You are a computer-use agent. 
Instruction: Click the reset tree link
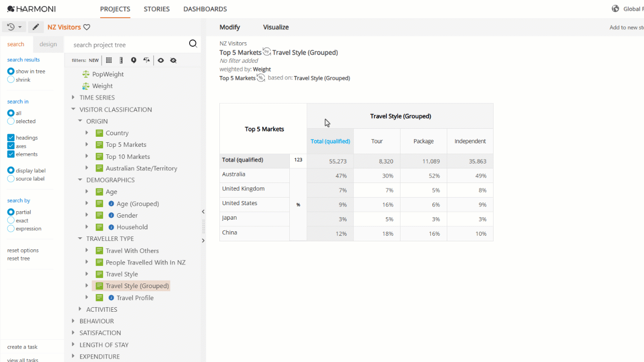(x=19, y=258)
